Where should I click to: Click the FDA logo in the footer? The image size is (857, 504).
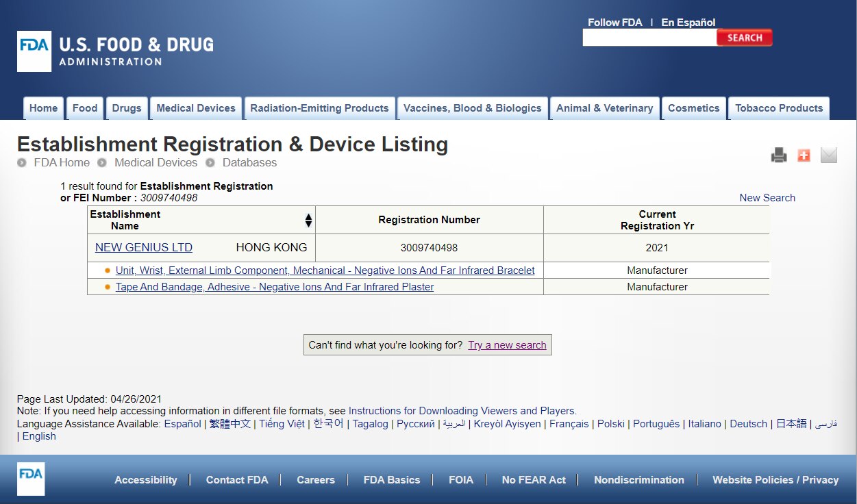click(x=31, y=479)
